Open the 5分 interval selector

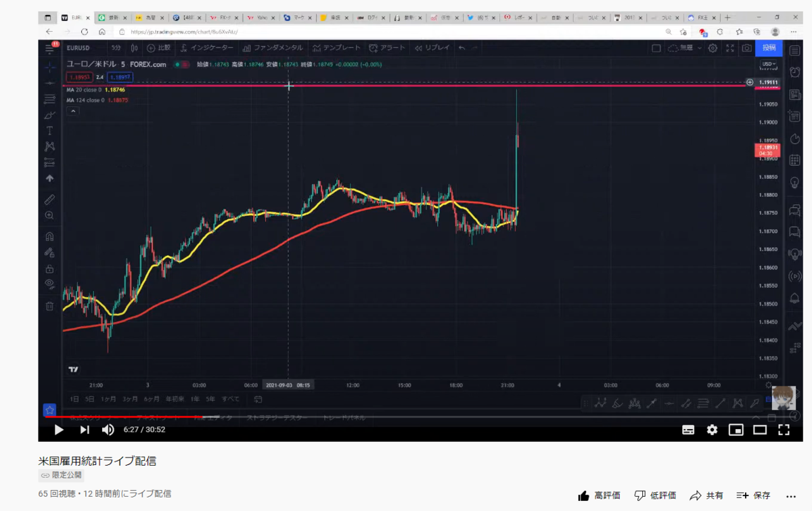point(116,48)
